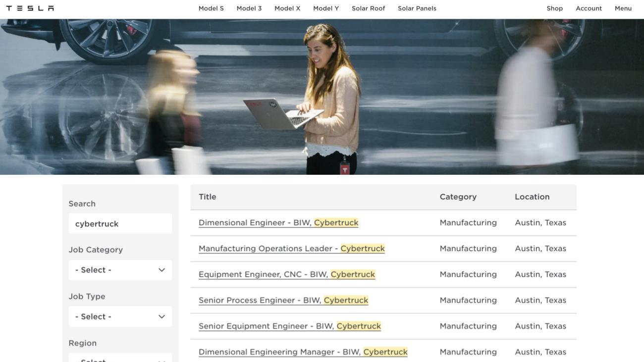Image resolution: width=644 pixels, height=362 pixels.
Task: Click the Title column header
Action: 208,197
